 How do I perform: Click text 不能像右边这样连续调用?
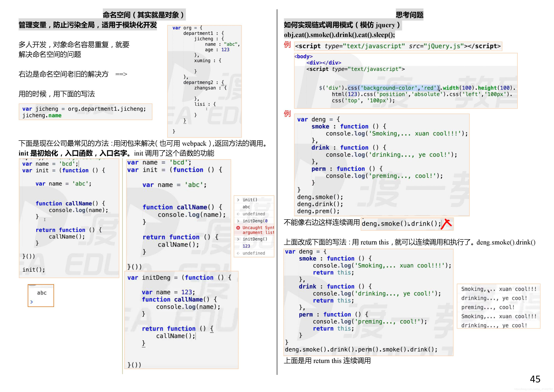[322, 222]
